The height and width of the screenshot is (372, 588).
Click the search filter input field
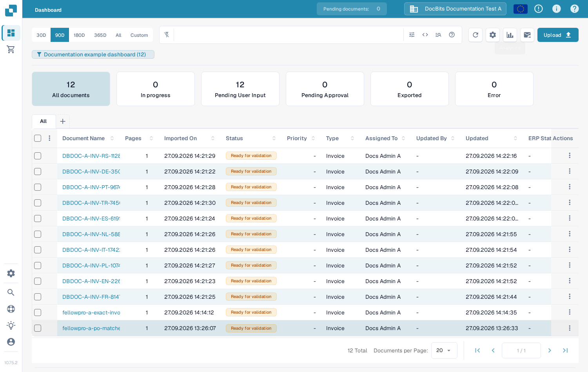tap(289, 35)
